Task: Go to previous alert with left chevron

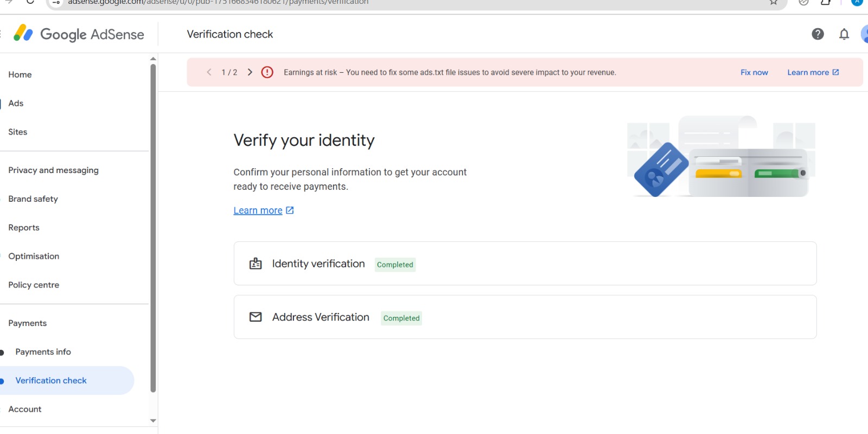Action: 209,72
